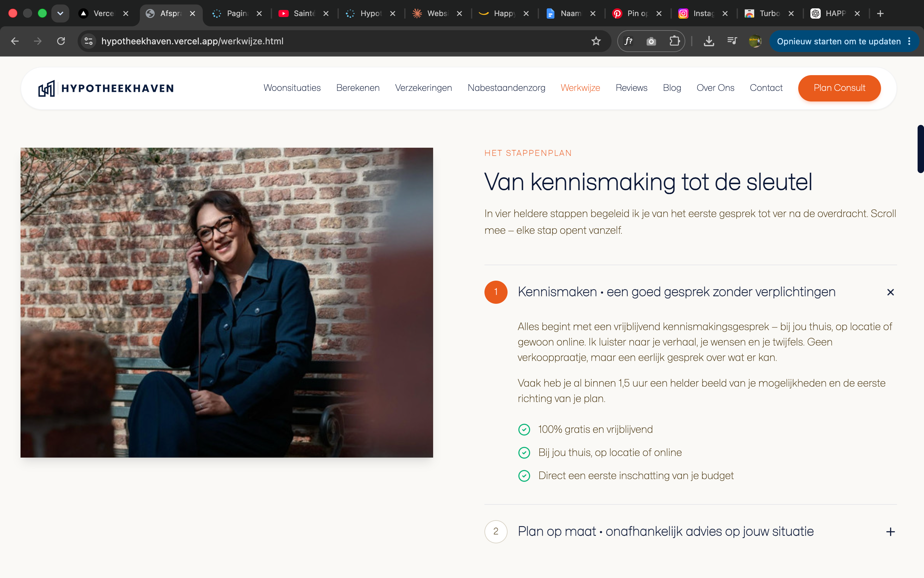Image resolution: width=924 pixels, height=578 pixels.
Task: Open Berekenen nav item
Action: pos(358,88)
